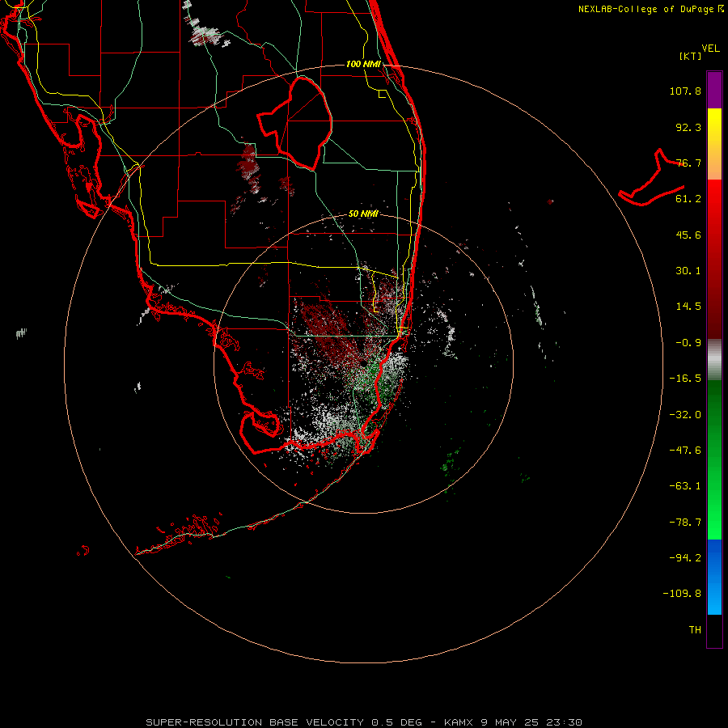Click the -94.2 velocity scale value
The image size is (728, 728).
click(x=685, y=557)
